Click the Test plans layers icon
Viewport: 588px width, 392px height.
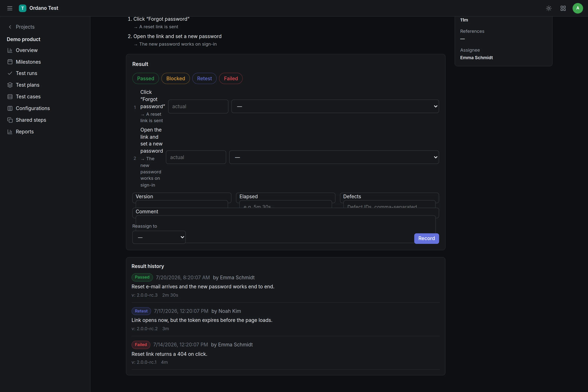coord(10,85)
